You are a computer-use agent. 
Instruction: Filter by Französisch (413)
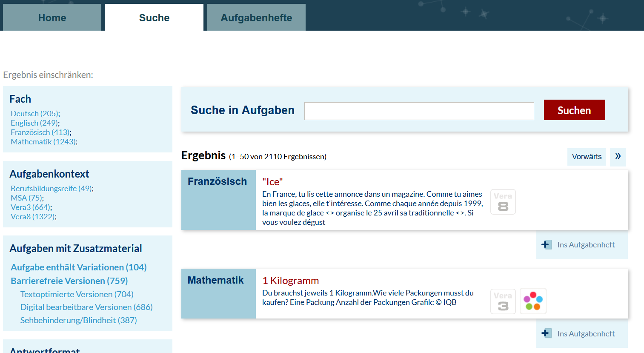point(40,132)
